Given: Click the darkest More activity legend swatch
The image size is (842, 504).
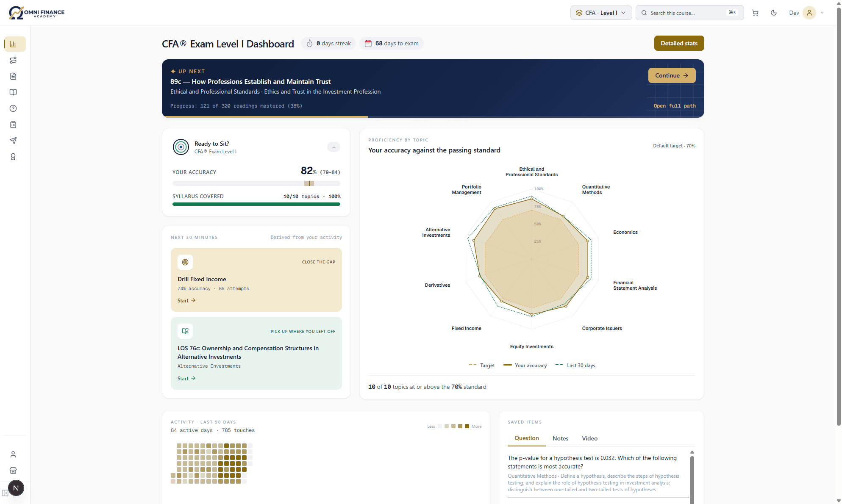Looking at the screenshot, I should pyautogui.click(x=467, y=426).
